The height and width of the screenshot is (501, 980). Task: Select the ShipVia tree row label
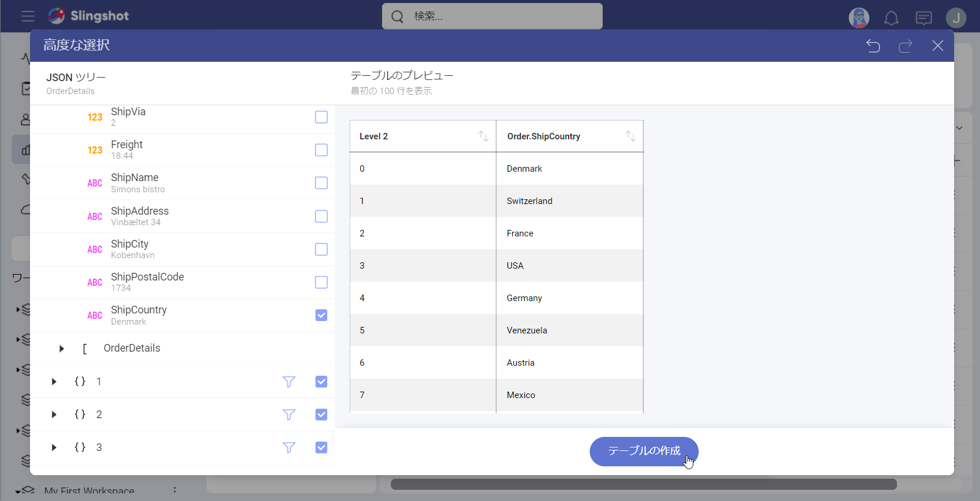pos(128,112)
